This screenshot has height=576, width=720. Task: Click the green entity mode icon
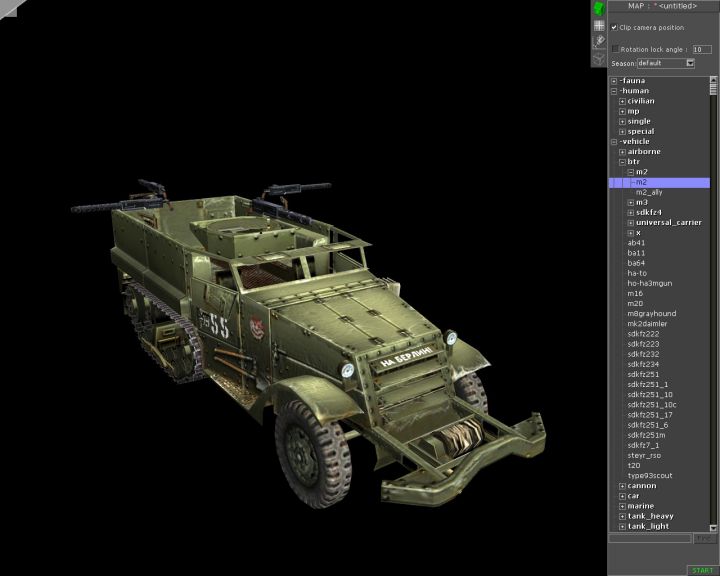coord(599,9)
